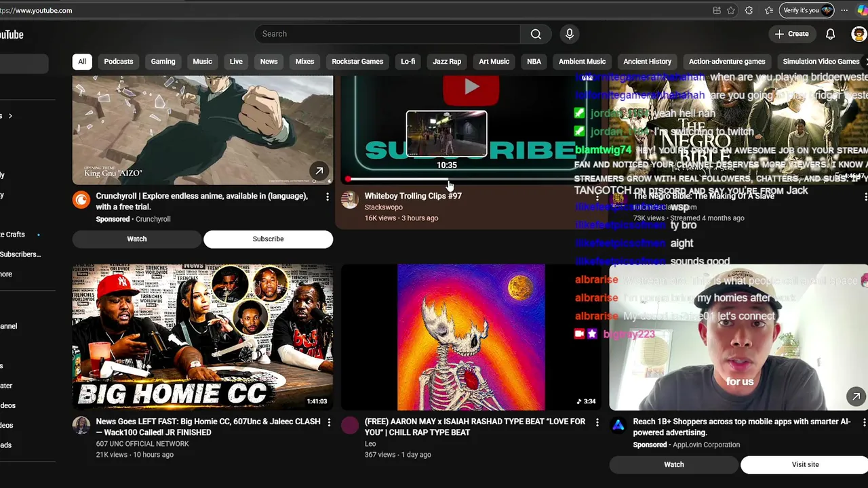Click the Verify it's you profile button
Screen dimensions: 868x488
[807, 10]
